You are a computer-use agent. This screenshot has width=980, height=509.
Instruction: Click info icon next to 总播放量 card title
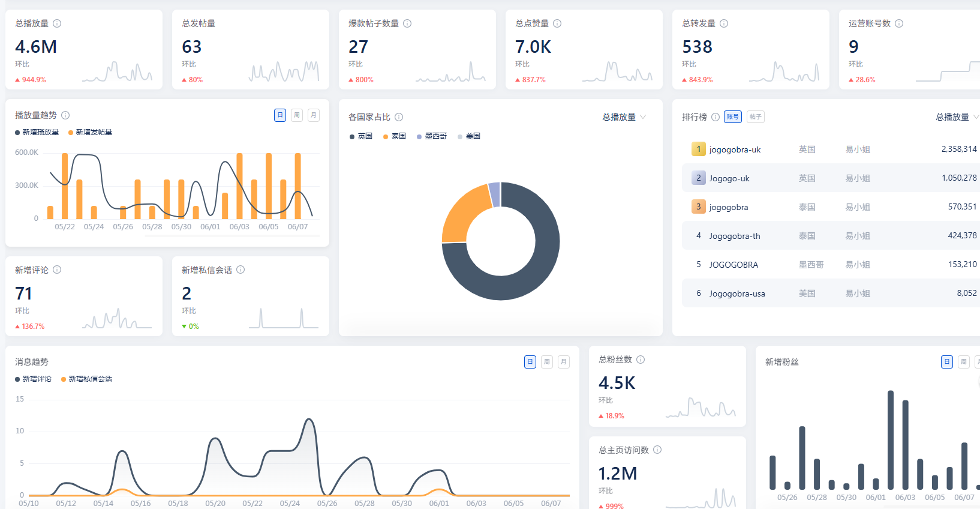pyautogui.click(x=57, y=23)
